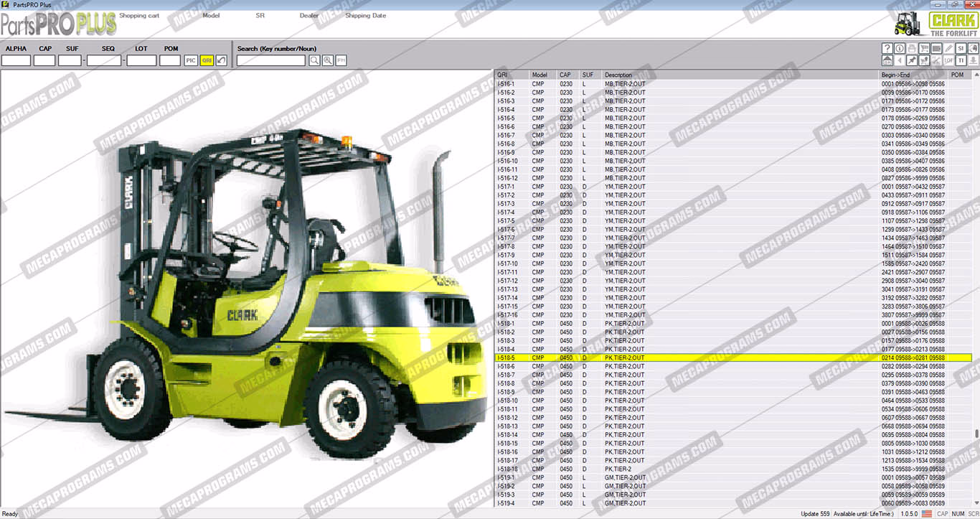Toggle the yellow QRI button
The image size is (980, 519).
(x=207, y=60)
